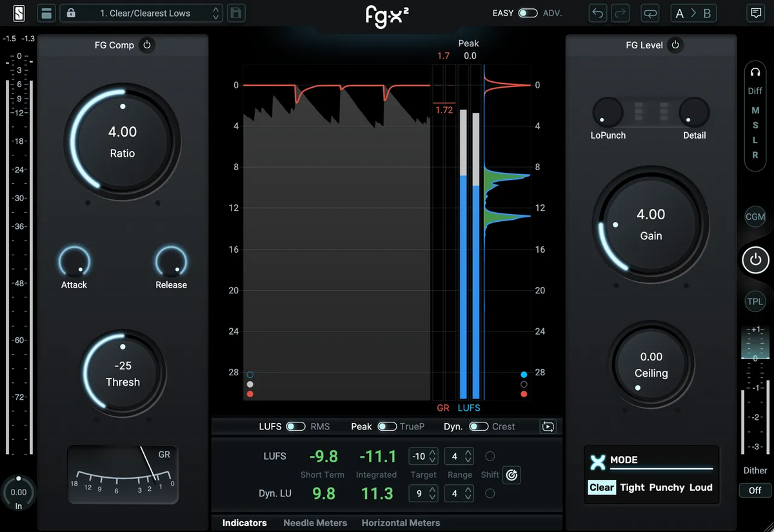
Task: Save the current preset
Action: pos(235,13)
